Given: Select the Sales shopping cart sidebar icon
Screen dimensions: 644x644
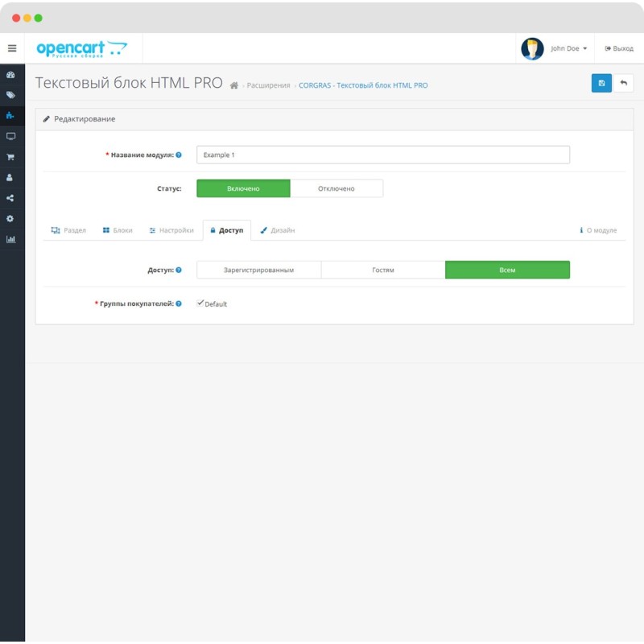Looking at the screenshot, I should click(x=11, y=159).
